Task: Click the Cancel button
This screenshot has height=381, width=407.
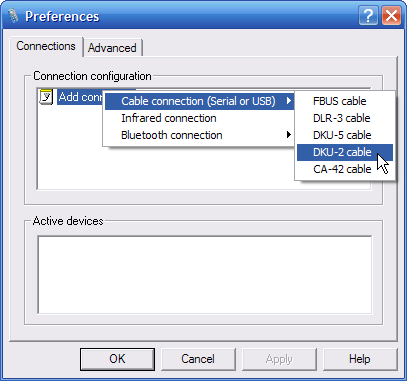Action: pyautogui.click(x=198, y=359)
